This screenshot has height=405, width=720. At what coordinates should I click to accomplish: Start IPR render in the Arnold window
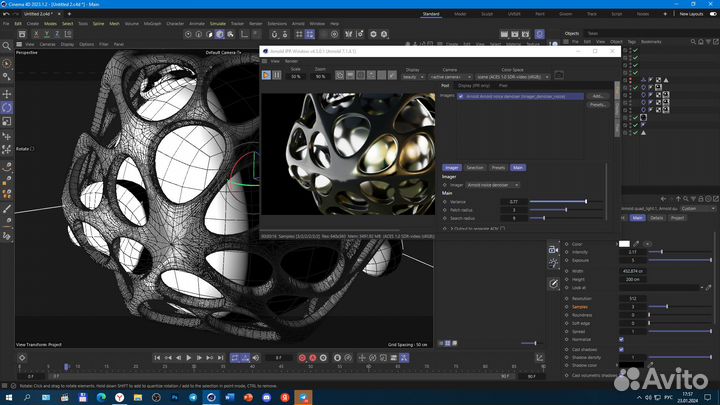click(x=266, y=75)
